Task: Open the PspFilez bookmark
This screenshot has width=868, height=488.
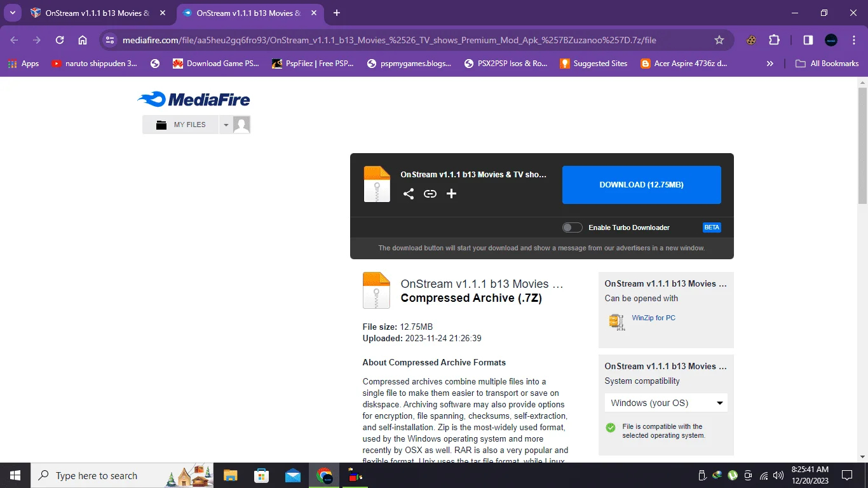Action: (x=312, y=64)
